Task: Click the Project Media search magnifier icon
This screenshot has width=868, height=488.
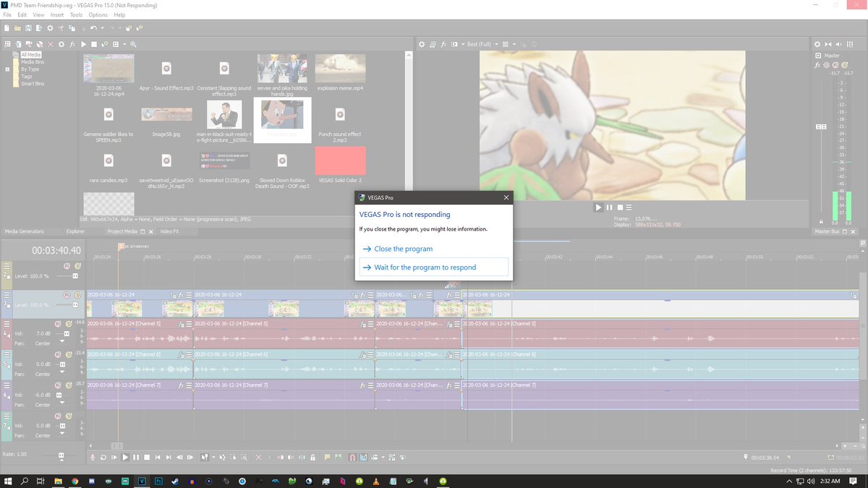Action: pos(133,44)
